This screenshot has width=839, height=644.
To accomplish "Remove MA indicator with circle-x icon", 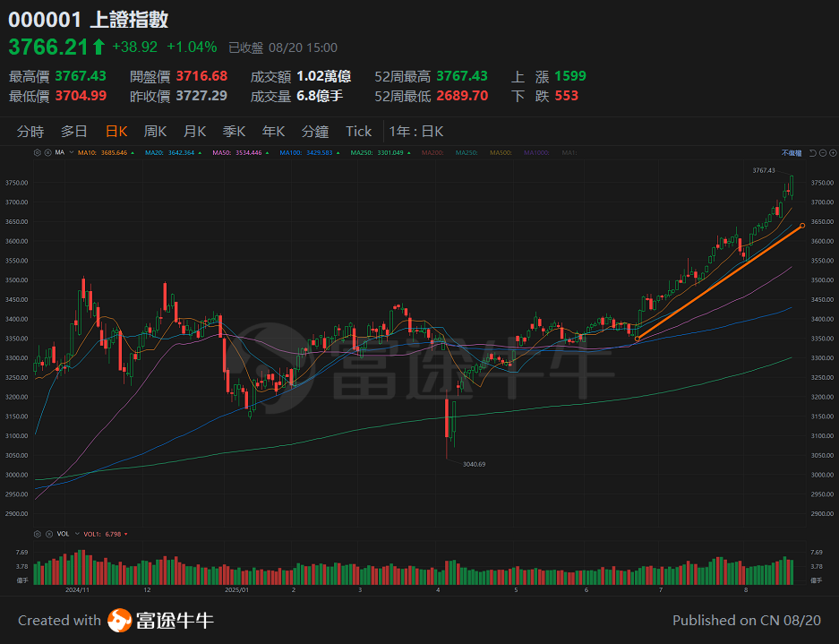I will (x=47, y=152).
